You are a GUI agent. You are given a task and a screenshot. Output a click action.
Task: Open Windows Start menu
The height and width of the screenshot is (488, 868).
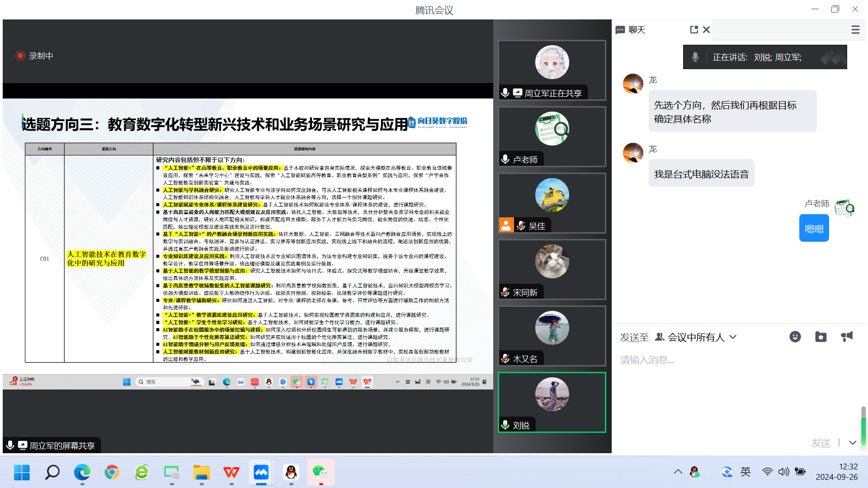22,472
